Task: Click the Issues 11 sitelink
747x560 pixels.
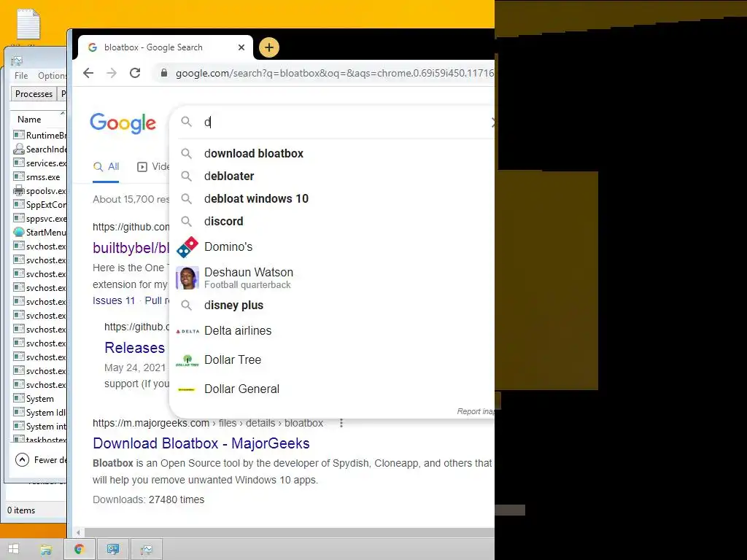Action: click(x=114, y=300)
